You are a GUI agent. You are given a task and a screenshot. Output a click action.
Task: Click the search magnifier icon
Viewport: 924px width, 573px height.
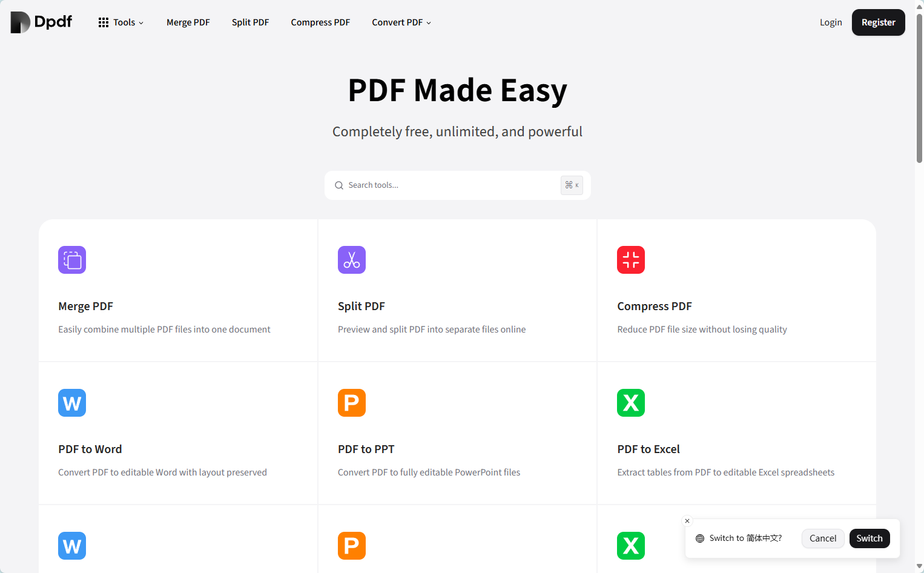(339, 185)
